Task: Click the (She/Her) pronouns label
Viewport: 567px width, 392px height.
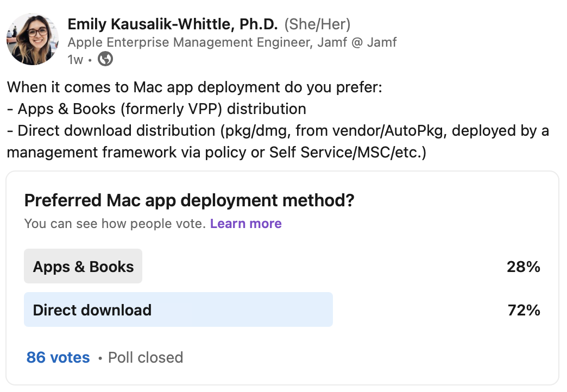Action: 318,24
